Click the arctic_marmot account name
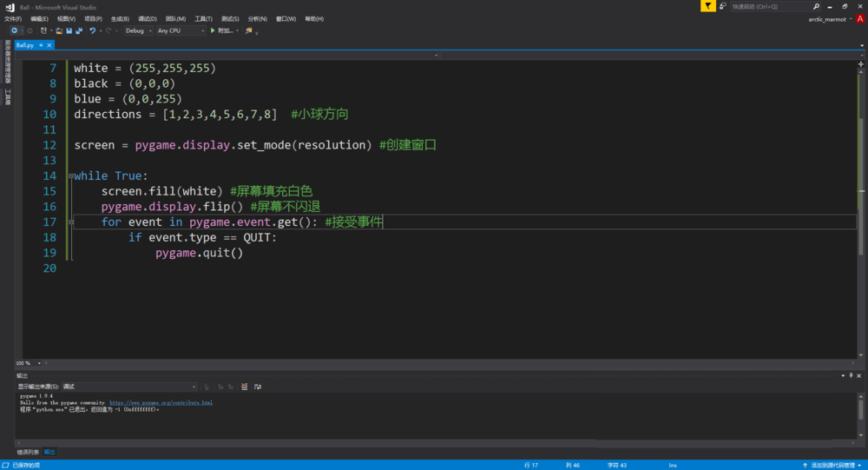Viewport: 868px width, 470px height. pos(827,19)
